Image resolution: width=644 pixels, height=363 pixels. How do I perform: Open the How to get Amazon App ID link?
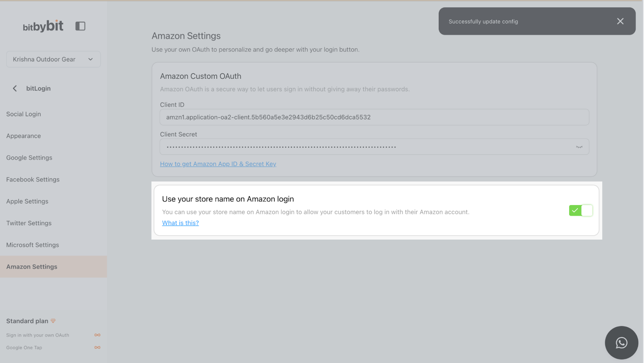(218, 164)
